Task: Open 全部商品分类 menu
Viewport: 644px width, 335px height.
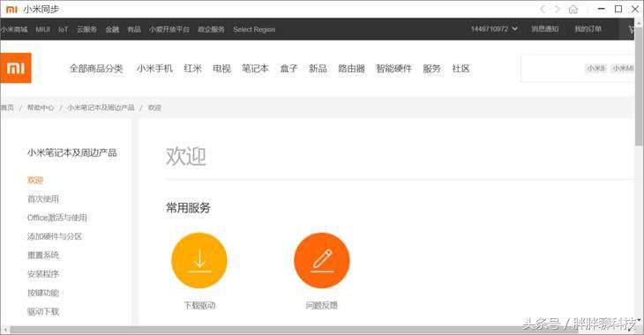Action: point(96,69)
